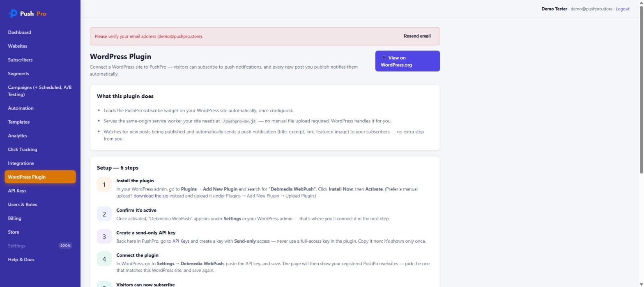
Task: Click 'Visitors can now subscribe' step title
Action: pyautogui.click(x=145, y=285)
